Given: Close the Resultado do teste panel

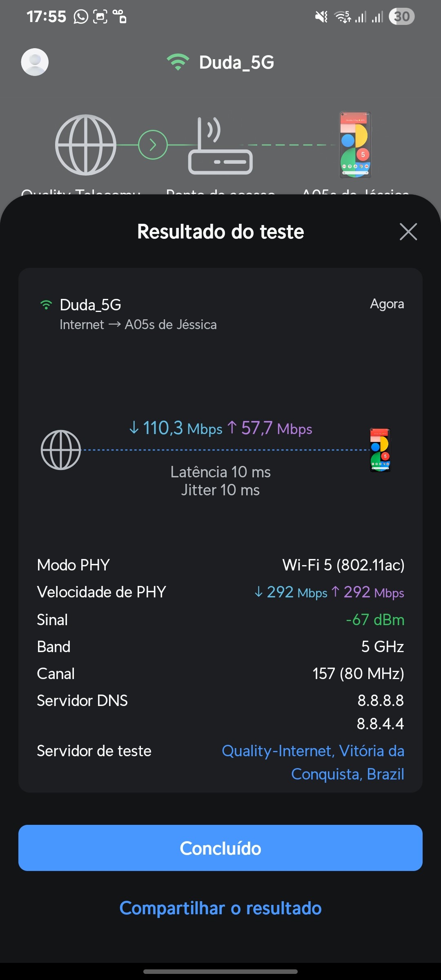Looking at the screenshot, I should click(x=408, y=232).
